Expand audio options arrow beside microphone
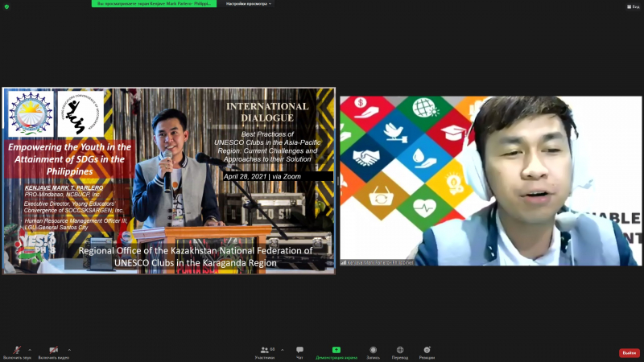 click(31, 348)
